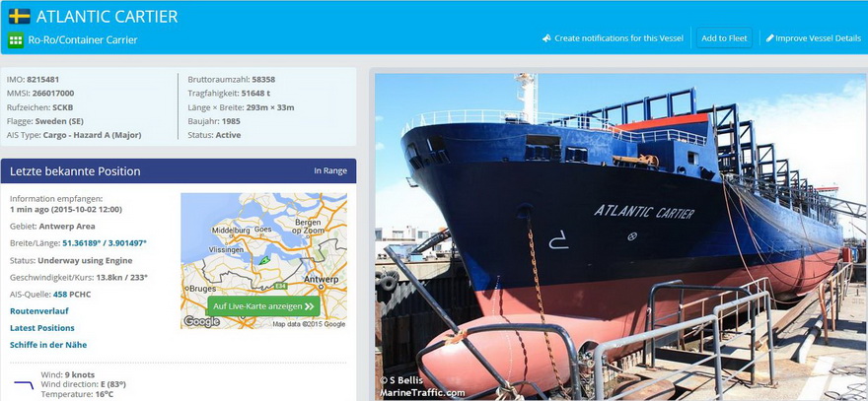The width and height of the screenshot is (868, 401).
Task: Open Improve Vessel Details link
Action: tap(814, 38)
